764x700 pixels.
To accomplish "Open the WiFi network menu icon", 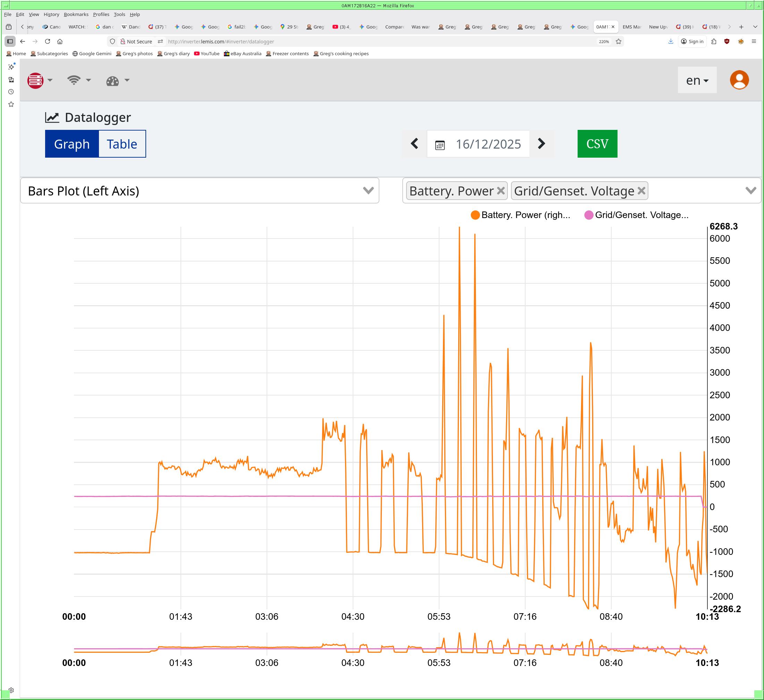I will click(74, 80).
